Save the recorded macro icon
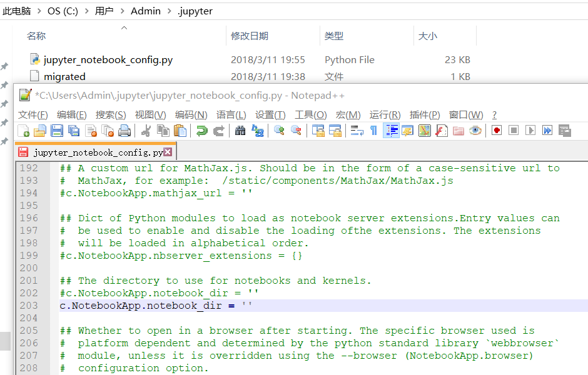 pyautogui.click(x=564, y=131)
